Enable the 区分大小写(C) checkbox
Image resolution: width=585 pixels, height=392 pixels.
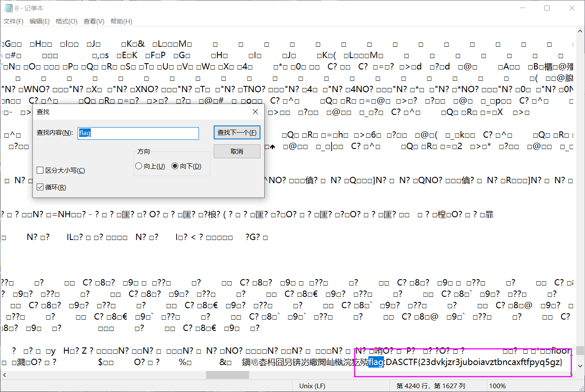[x=40, y=170]
